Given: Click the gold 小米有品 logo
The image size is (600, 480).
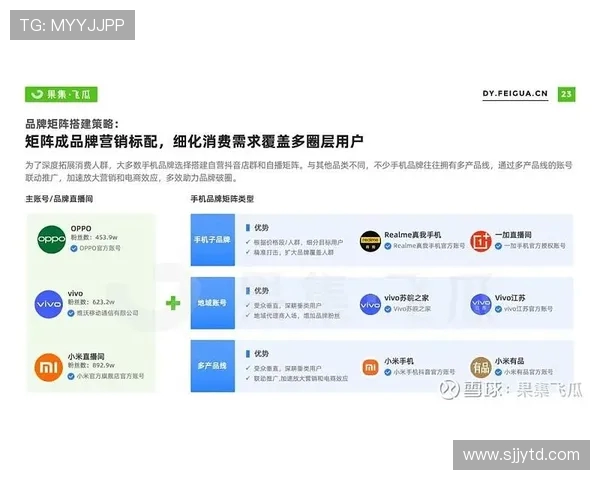Looking at the screenshot, I should 481,367.
